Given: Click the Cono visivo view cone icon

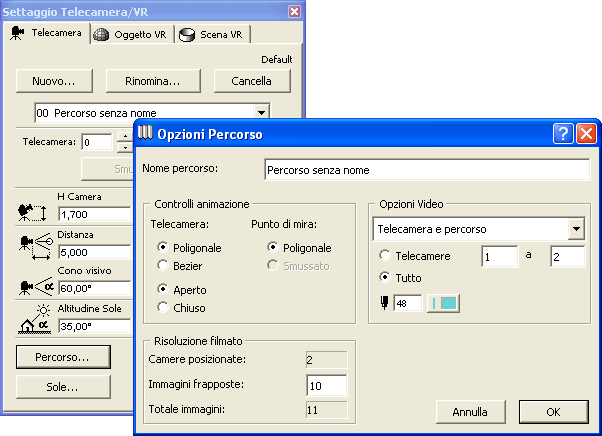Looking at the screenshot, I should point(33,285).
